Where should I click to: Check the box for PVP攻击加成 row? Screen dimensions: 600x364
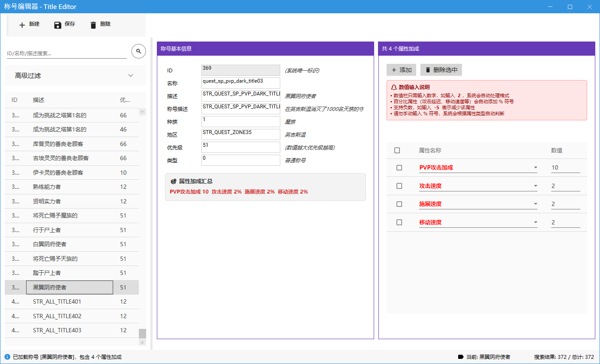399,168
